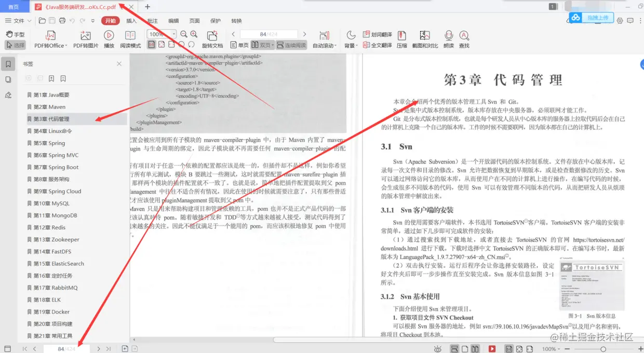Open the bookmarks panel from left sidebar

tap(8, 64)
